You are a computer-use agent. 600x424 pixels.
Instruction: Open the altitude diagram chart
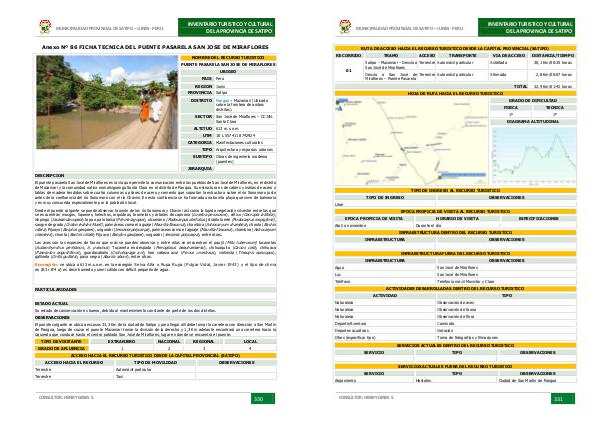pyautogui.click(x=533, y=155)
